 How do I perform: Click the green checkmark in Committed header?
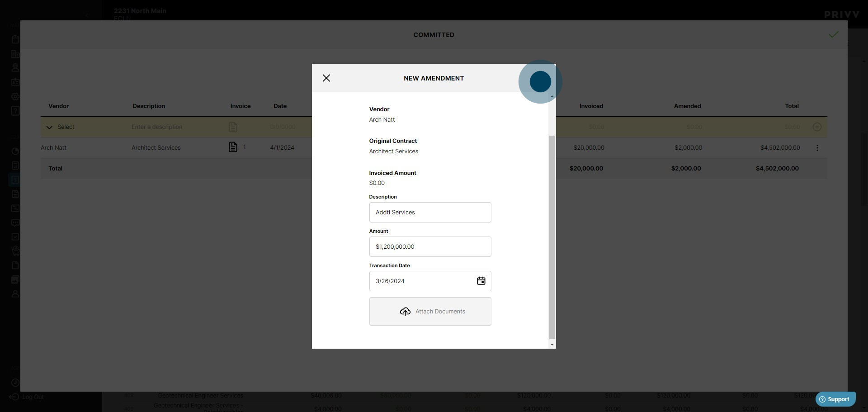click(834, 35)
